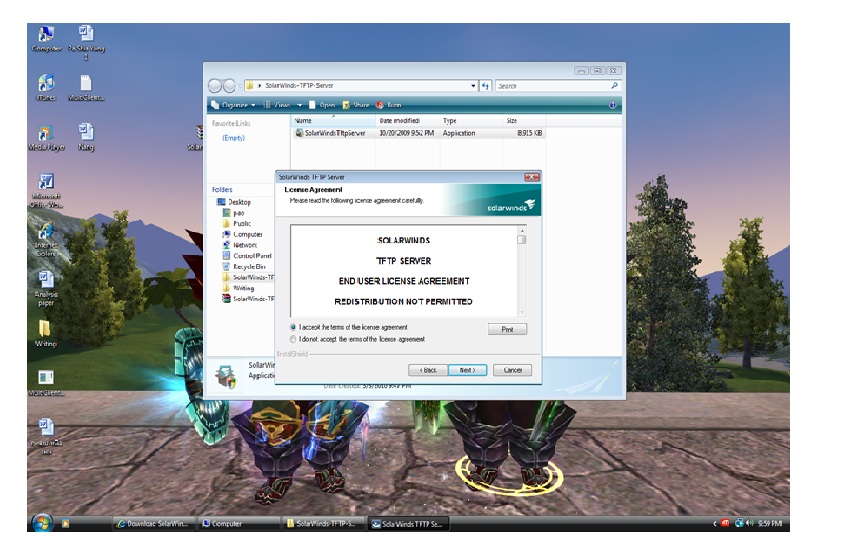Open the Pa Shia Vang document icon
The image size is (842, 556).
pos(86,42)
